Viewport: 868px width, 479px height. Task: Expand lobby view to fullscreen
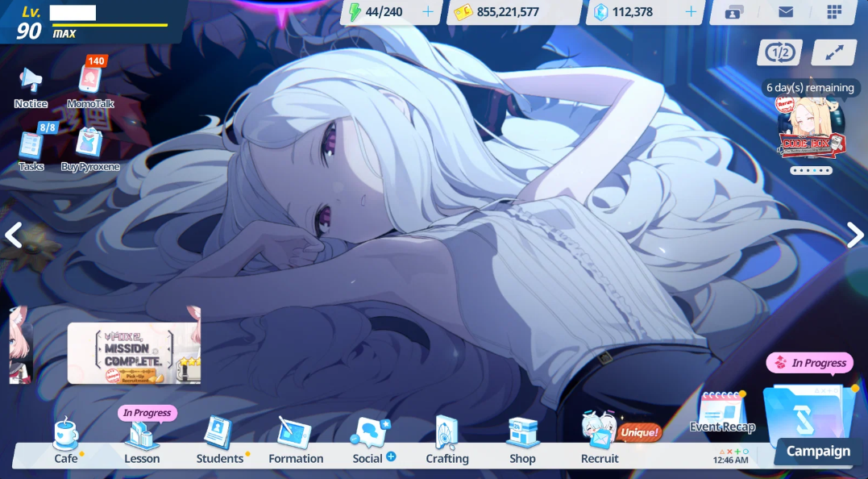tap(834, 52)
